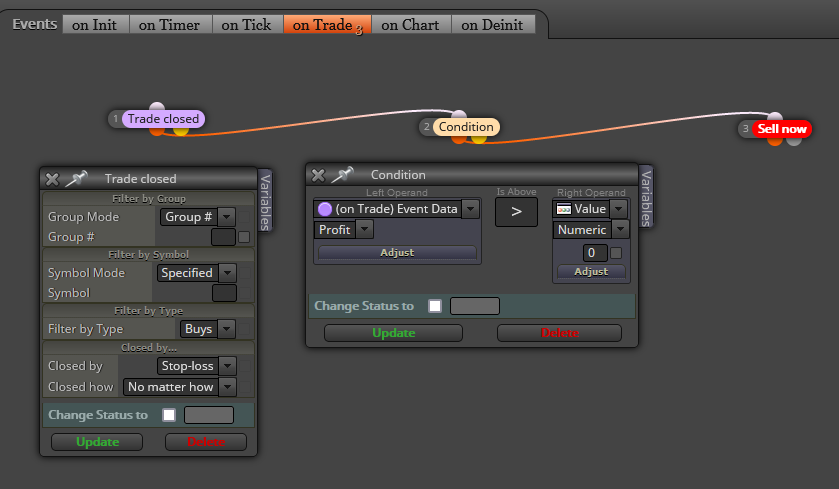This screenshot has width=839, height=489.
Task: Click the Filter by Group section header
Action: 149,198
